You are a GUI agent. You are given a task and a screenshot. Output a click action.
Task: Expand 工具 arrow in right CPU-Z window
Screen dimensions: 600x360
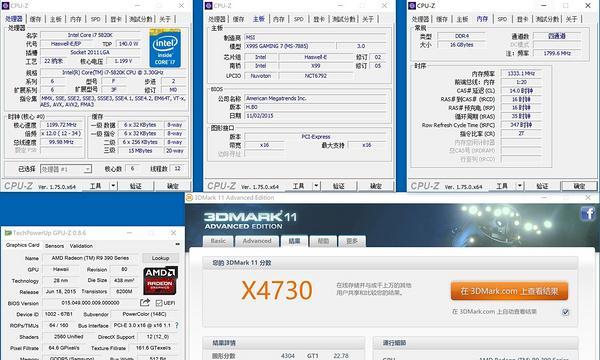tap(520, 186)
